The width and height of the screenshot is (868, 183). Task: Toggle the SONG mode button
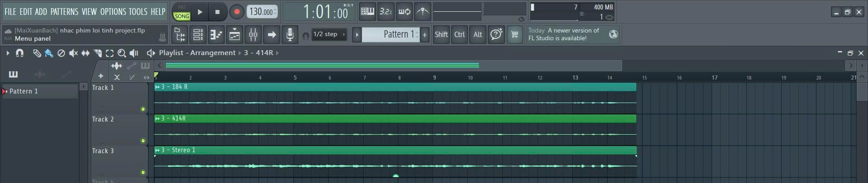click(182, 16)
